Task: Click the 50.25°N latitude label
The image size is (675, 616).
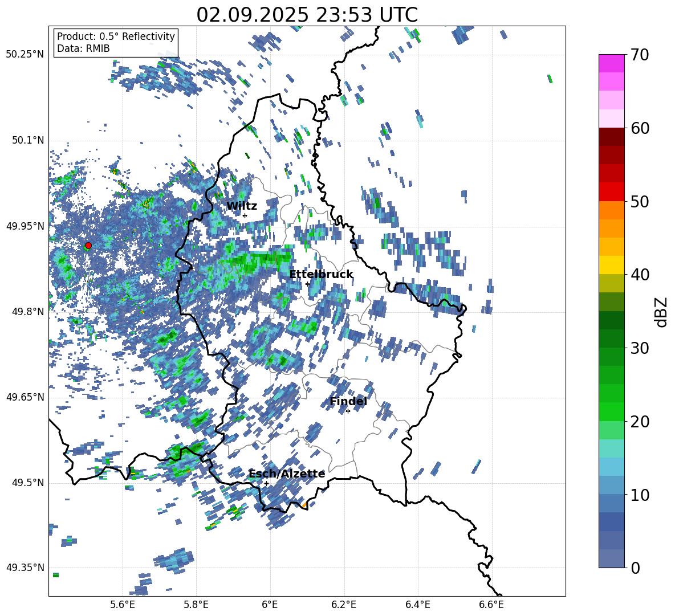Action: point(25,55)
